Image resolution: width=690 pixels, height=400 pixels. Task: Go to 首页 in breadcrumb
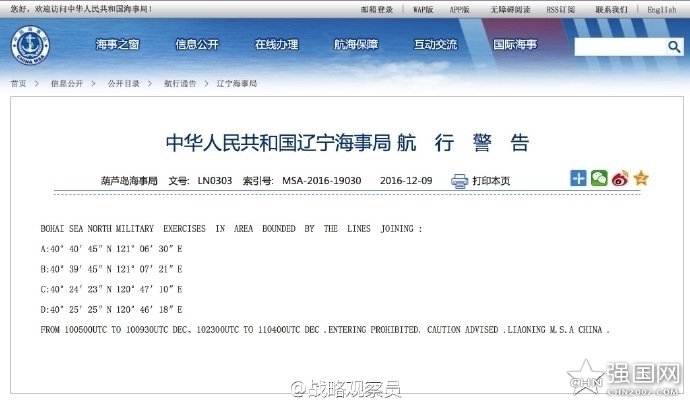point(18,84)
